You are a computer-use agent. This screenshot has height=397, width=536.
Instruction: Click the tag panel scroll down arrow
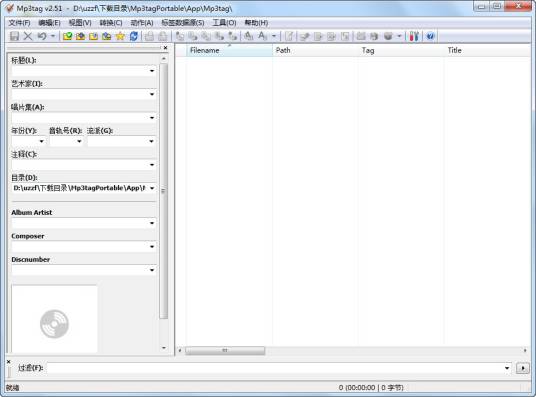point(164,348)
